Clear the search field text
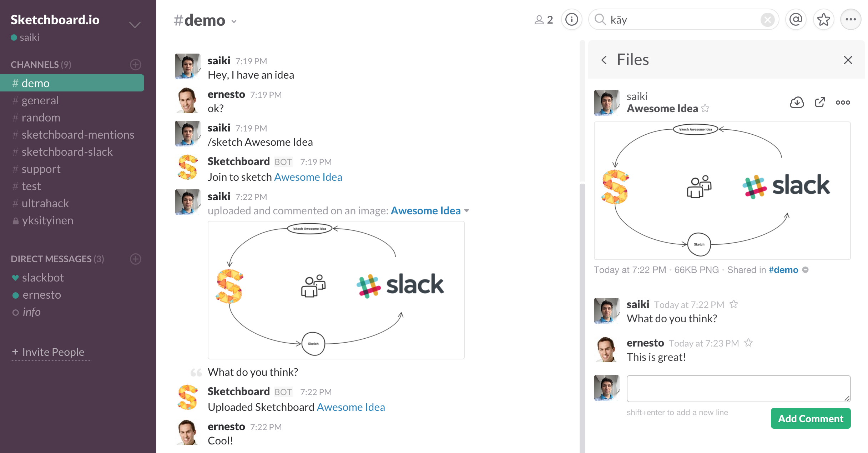This screenshot has height=453, width=868. tap(767, 20)
